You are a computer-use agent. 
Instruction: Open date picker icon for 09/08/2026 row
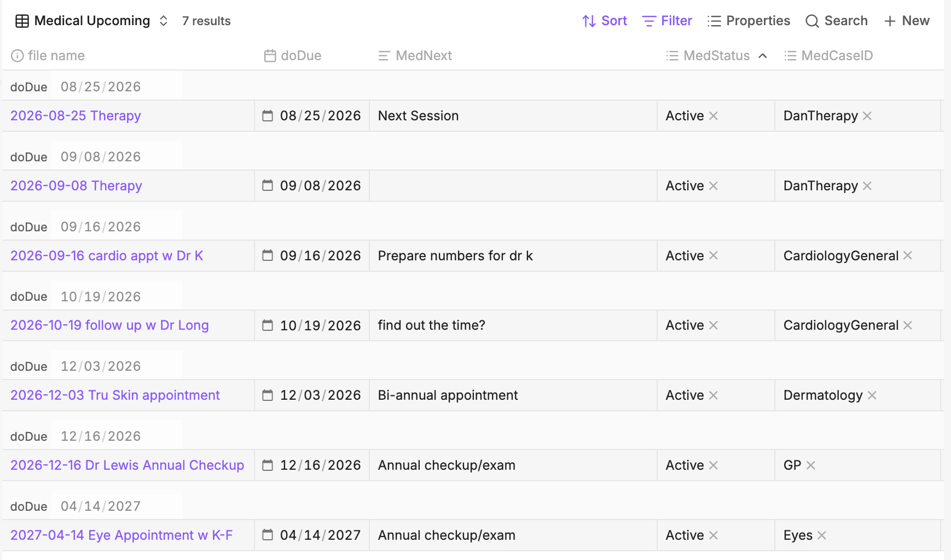pos(268,185)
